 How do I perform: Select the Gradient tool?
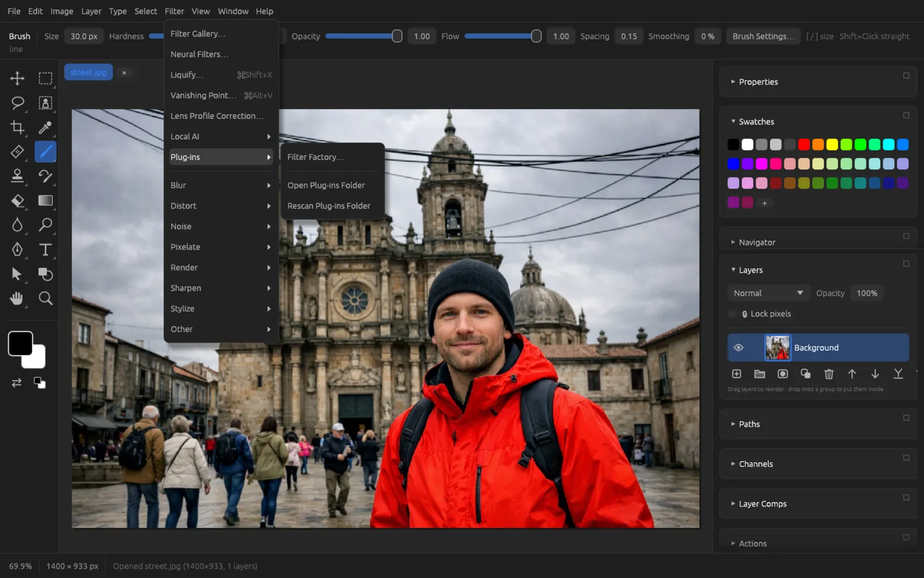coord(45,201)
